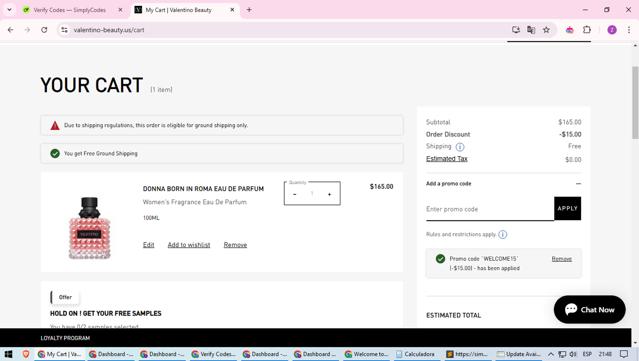
Task: Click the Offer label tag
Action: pos(65,297)
